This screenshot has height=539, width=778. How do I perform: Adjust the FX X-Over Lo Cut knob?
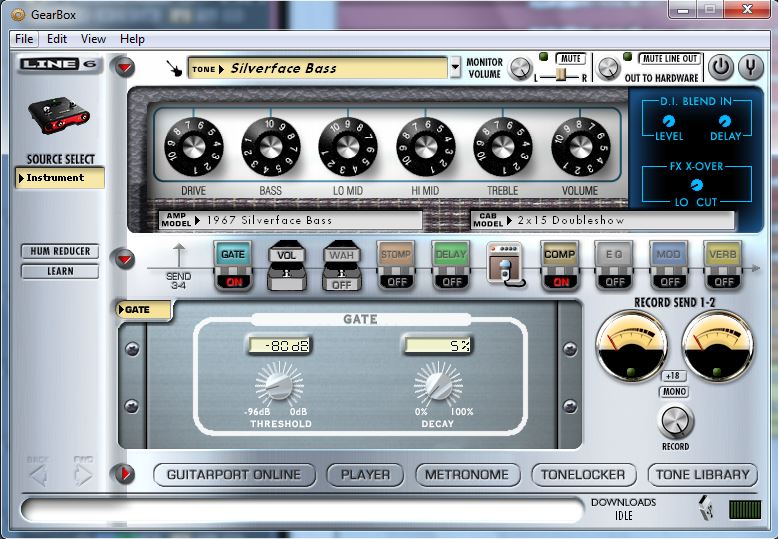click(697, 186)
